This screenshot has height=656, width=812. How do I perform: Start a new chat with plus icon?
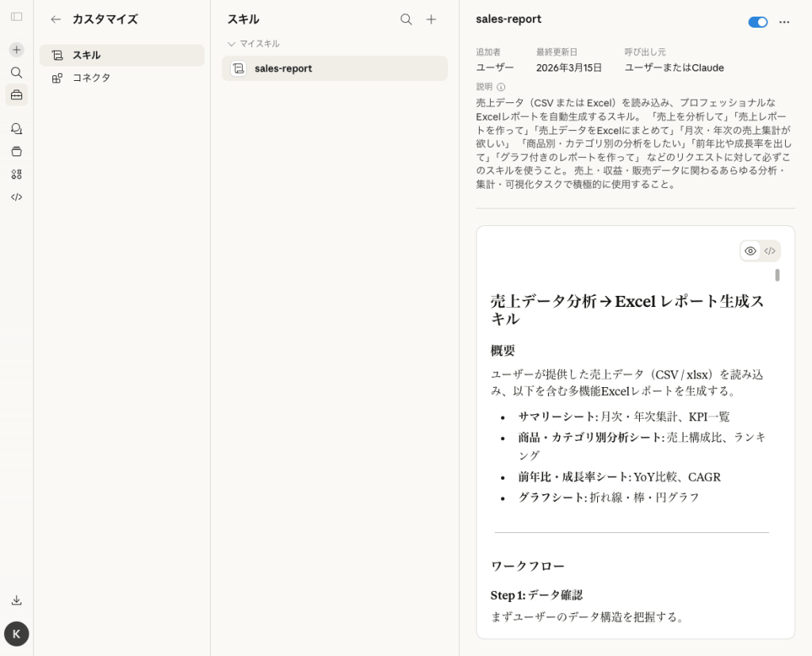tap(17, 49)
